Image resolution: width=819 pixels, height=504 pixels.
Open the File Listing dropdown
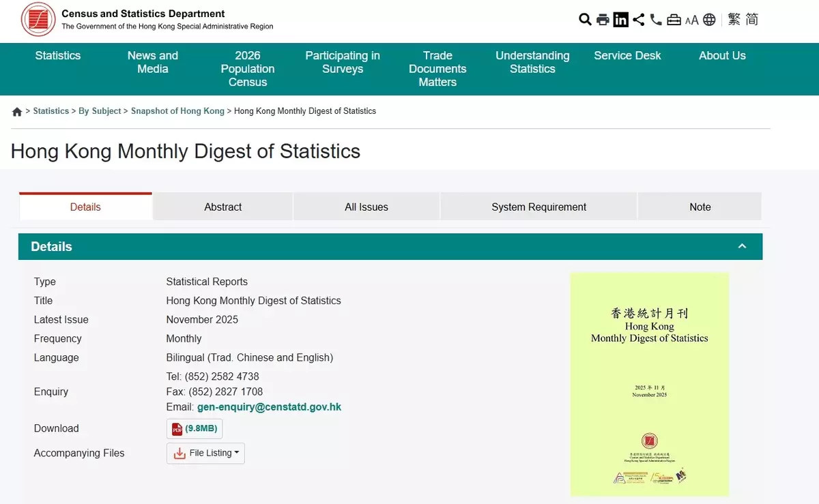tap(205, 454)
